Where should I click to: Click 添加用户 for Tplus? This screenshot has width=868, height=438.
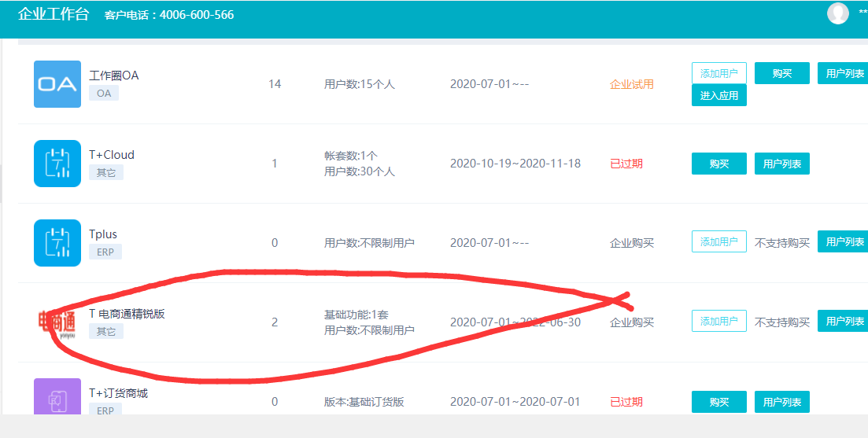pos(719,241)
